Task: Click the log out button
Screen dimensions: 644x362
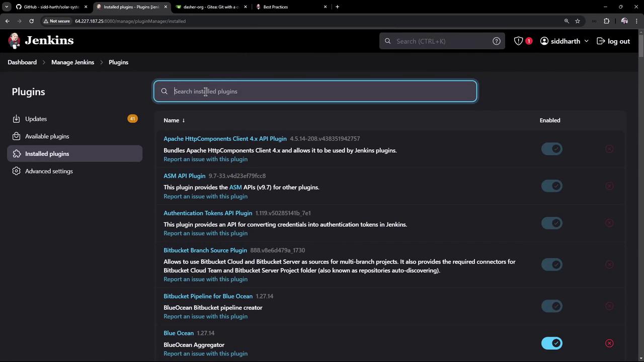Action: [613, 41]
